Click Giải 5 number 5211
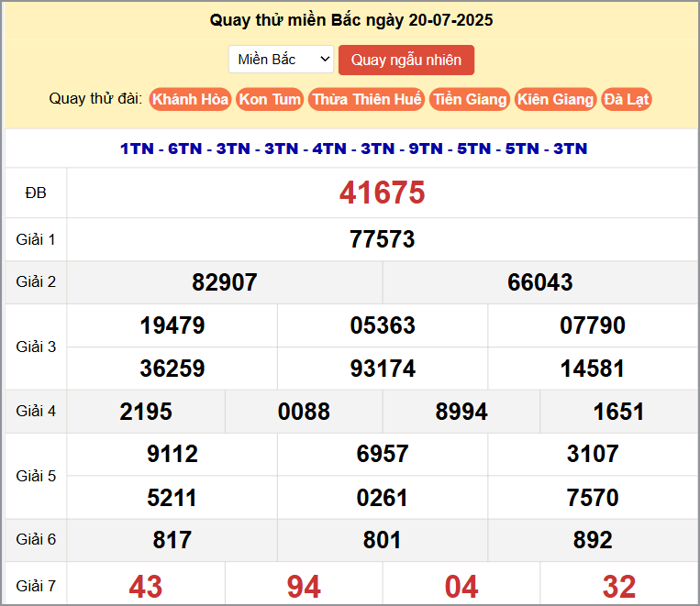Viewport: 700px width, 606px height. pyautogui.click(x=172, y=497)
